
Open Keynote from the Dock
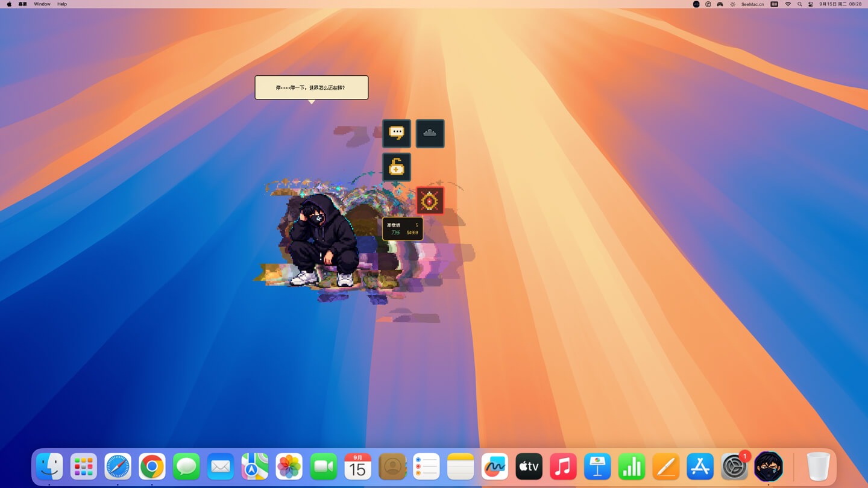pos(597,467)
